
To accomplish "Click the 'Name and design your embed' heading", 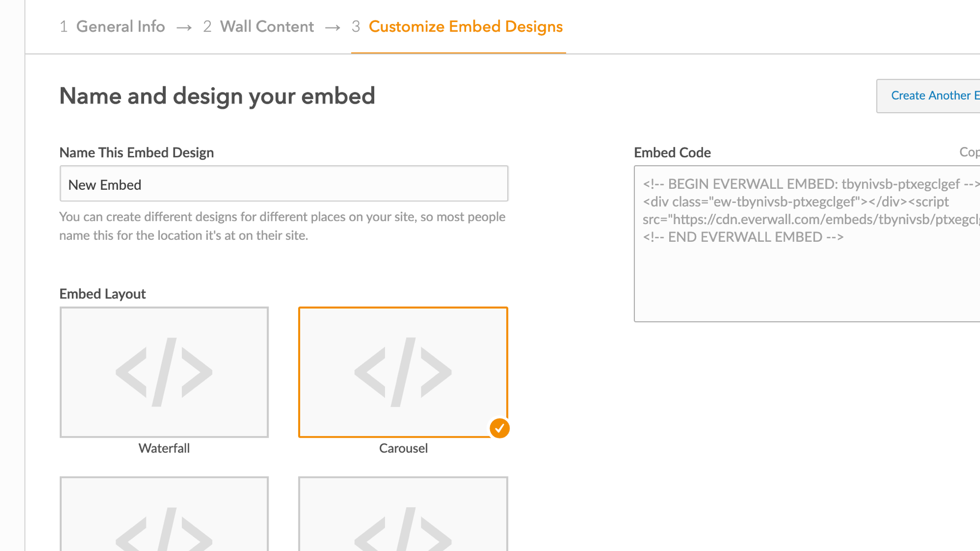I will [217, 96].
